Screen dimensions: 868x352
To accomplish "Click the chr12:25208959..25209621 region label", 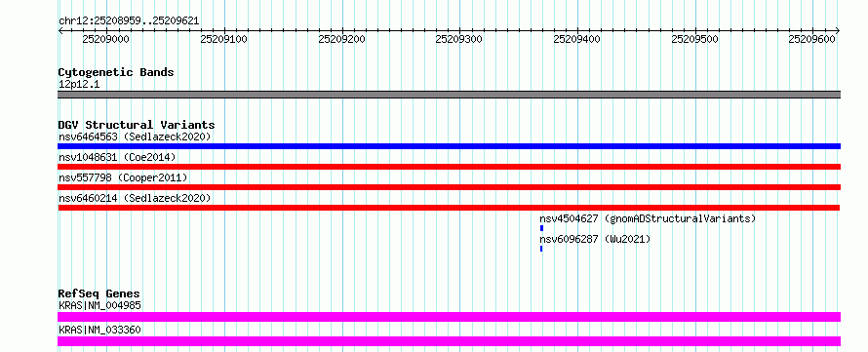I will click(129, 21).
